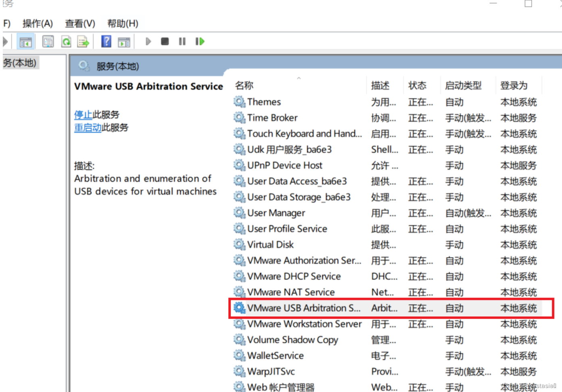This screenshot has height=392, width=562.
Task: Select the Web 帐户管理器 service name
Action: pyautogui.click(x=281, y=387)
